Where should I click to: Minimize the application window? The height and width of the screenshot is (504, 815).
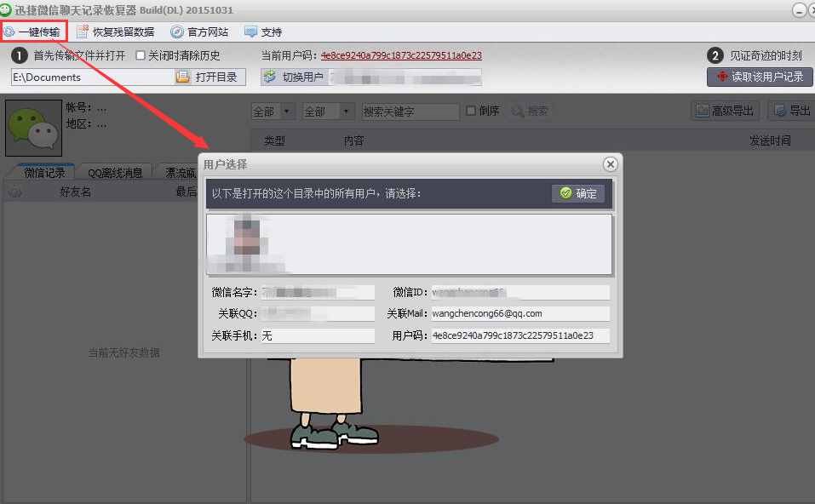click(799, 10)
